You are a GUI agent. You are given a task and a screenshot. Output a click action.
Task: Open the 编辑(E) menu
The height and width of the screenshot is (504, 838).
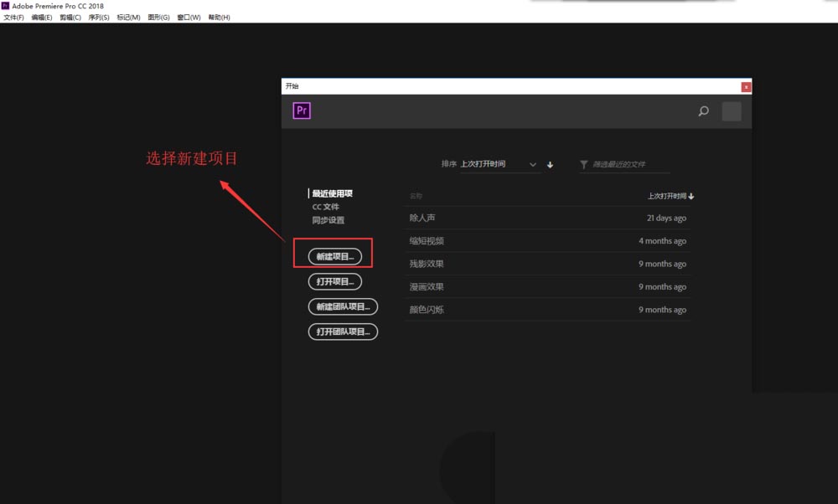(42, 18)
